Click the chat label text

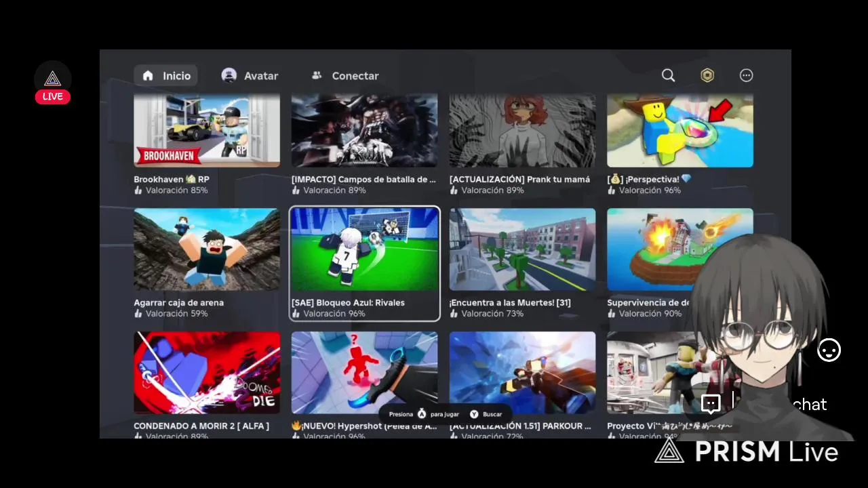point(810,405)
